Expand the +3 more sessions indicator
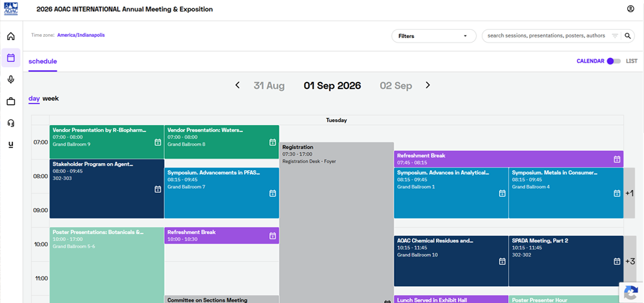The height and width of the screenshot is (303, 644). (x=630, y=261)
